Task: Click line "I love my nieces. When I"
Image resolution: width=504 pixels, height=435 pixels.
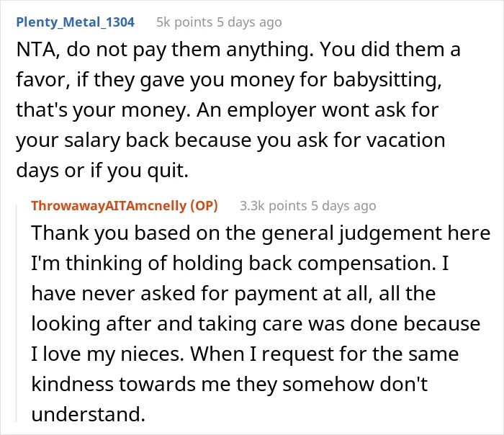Action: click(245, 354)
